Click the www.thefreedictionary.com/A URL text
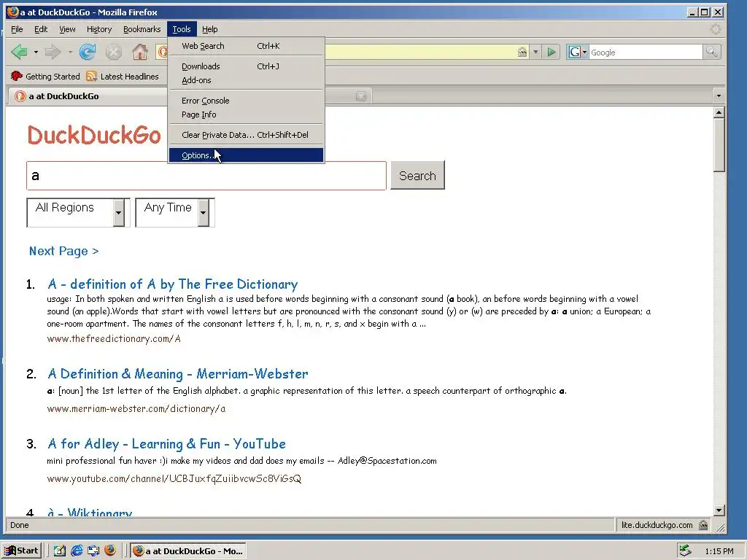The image size is (747, 560). 114,339
